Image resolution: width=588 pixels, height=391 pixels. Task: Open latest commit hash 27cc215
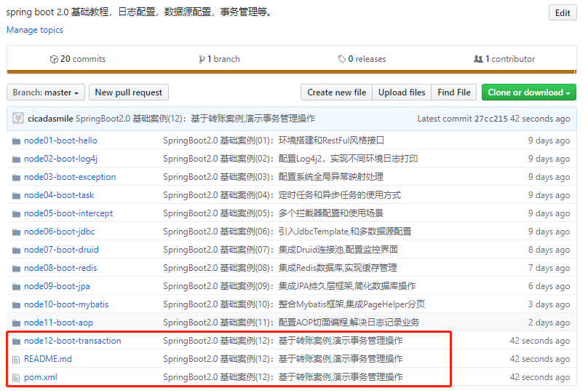tap(491, 119)
